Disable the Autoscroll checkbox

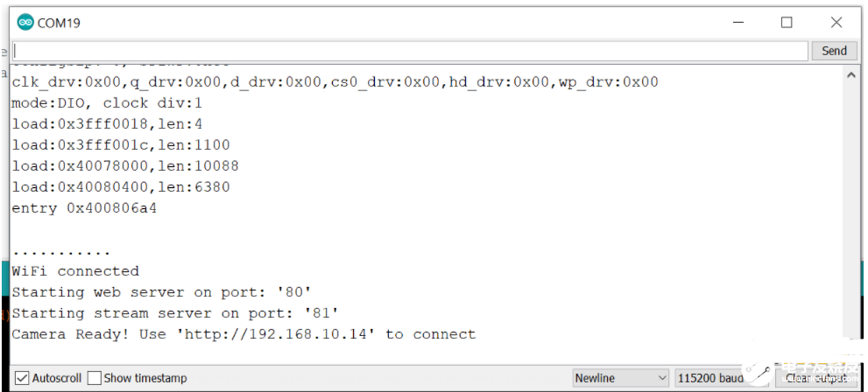pos(22,378)
